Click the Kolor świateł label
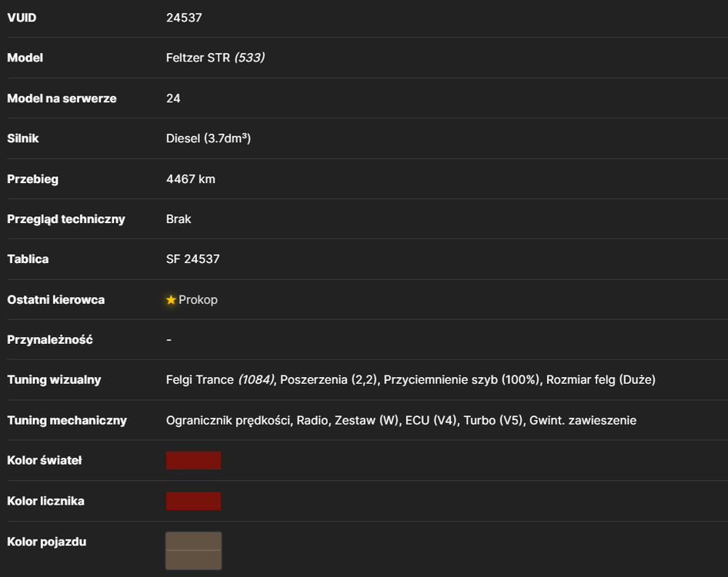 point(45,461)
